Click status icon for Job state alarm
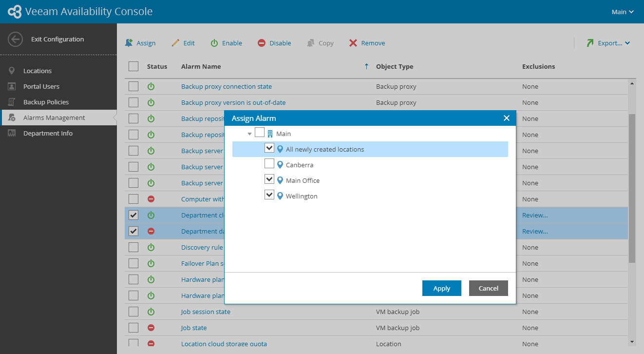Viewport: 644px width, 354px height. click(151, 328)
